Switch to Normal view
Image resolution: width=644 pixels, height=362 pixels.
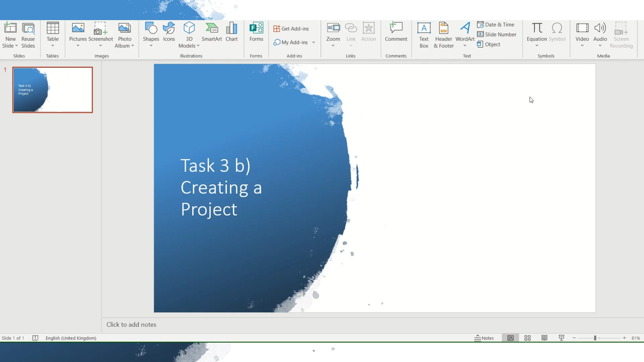[x=510, y=338]
